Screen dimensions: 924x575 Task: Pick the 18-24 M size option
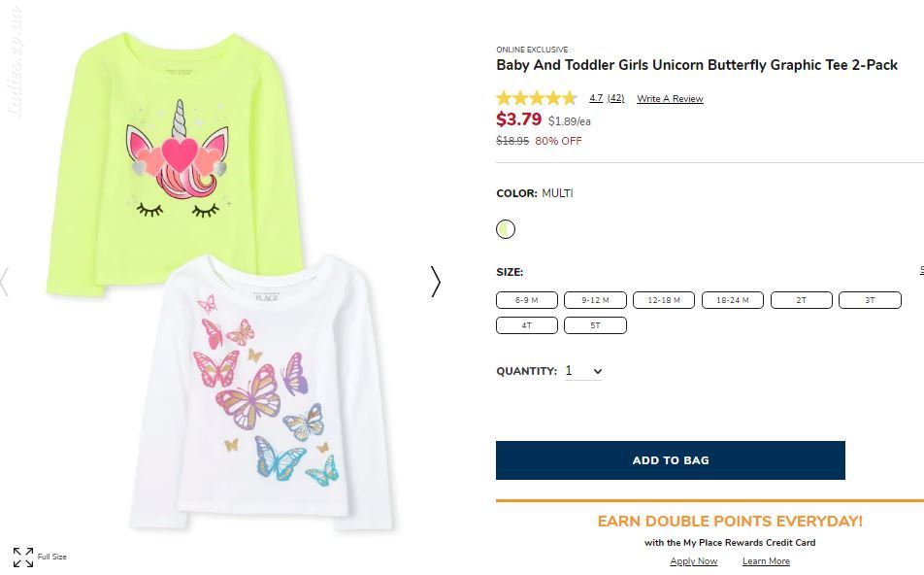(x=733, y=300)
